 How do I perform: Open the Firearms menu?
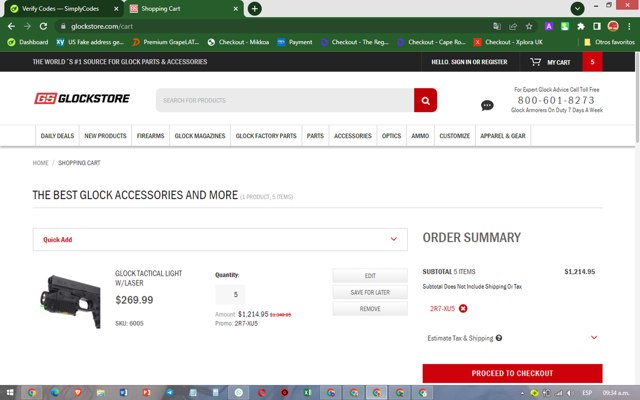(150, 136)
